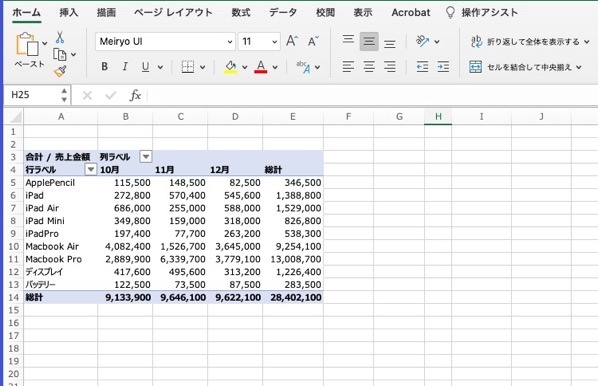Open the 校閲 tab
This screenshot has height=386, width=598.
click(x=325, y=13)
